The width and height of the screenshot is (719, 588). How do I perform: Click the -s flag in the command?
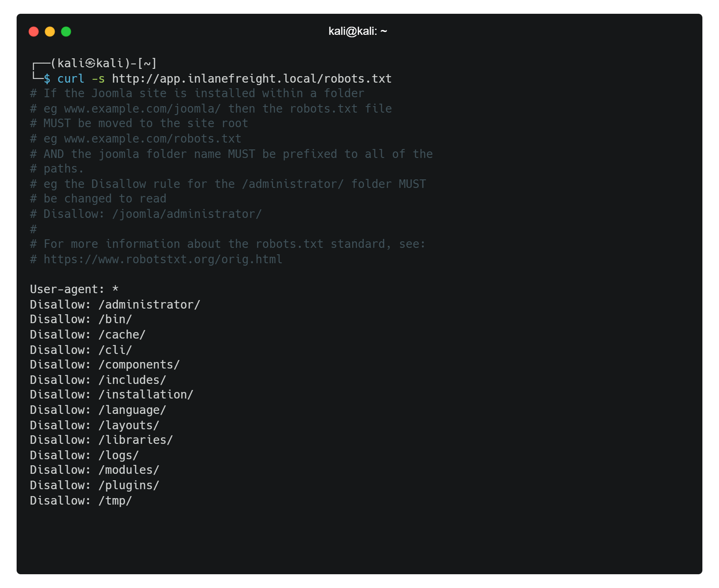pos(98,79)
